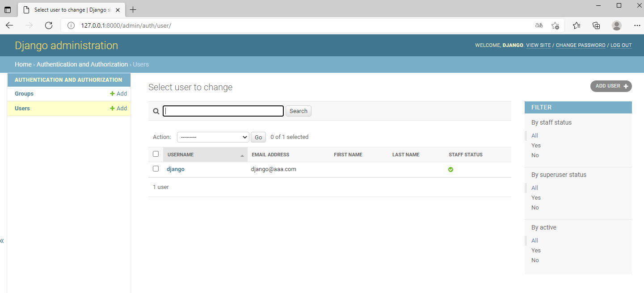The image size is (644, 293).
Task: Open the Action dropdown
Action: point(213,137)
